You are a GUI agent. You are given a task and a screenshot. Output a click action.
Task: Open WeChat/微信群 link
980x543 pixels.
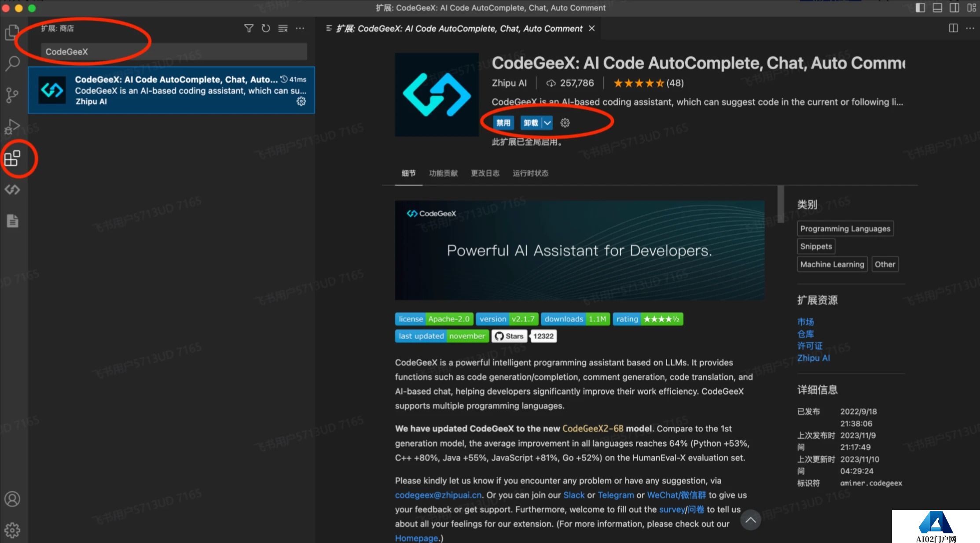676,495
